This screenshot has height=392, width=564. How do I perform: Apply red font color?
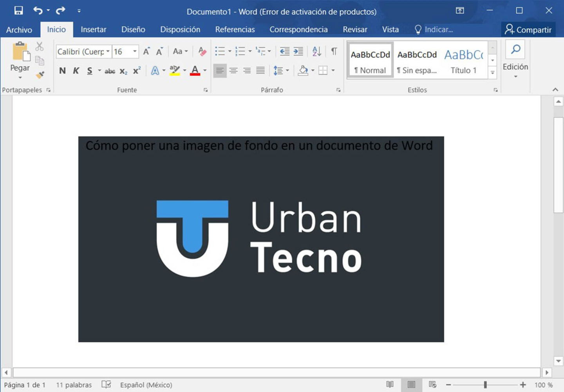[x=195, y=71]
